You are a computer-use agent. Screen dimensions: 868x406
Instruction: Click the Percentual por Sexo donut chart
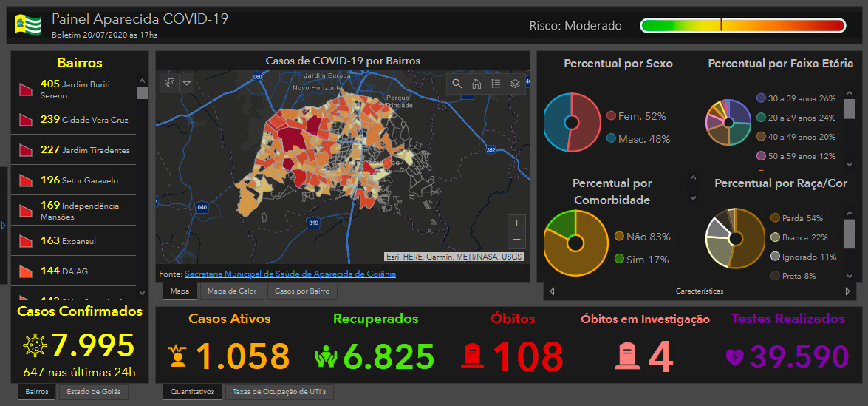coord(572,123)
